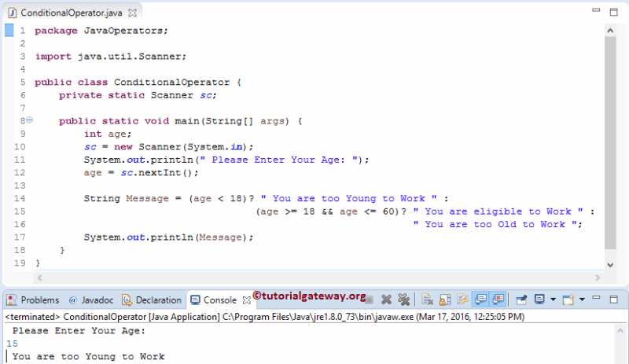Click Display Selected Console icon
Image resolution: width=629 pixels, height=364 pixels.
539,300
